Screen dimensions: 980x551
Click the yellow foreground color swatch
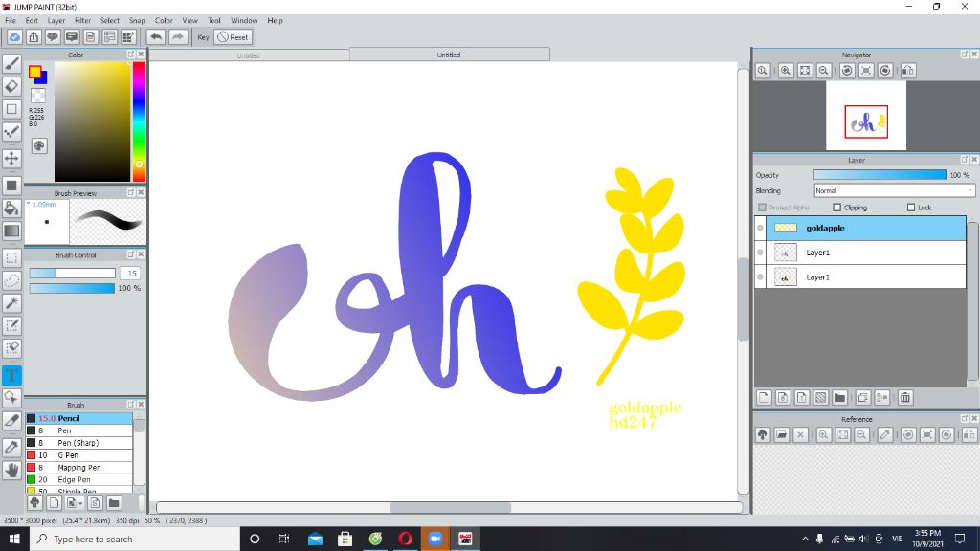34,71
